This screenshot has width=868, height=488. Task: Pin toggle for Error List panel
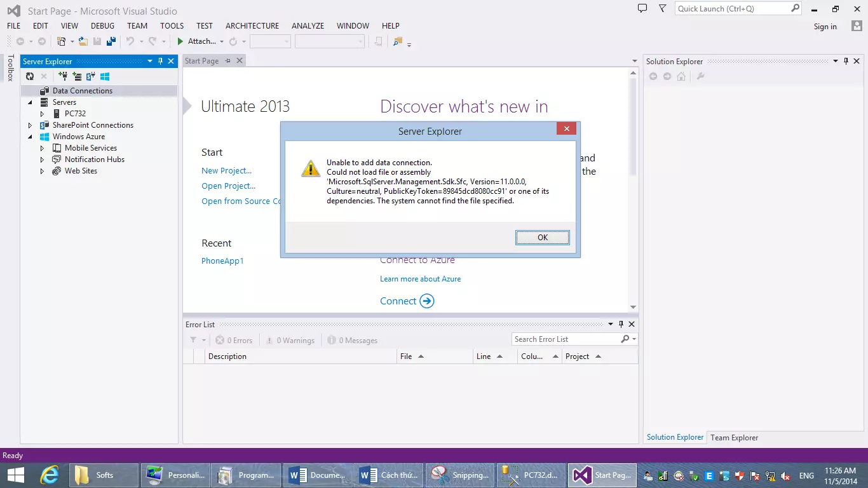point(621,324)
